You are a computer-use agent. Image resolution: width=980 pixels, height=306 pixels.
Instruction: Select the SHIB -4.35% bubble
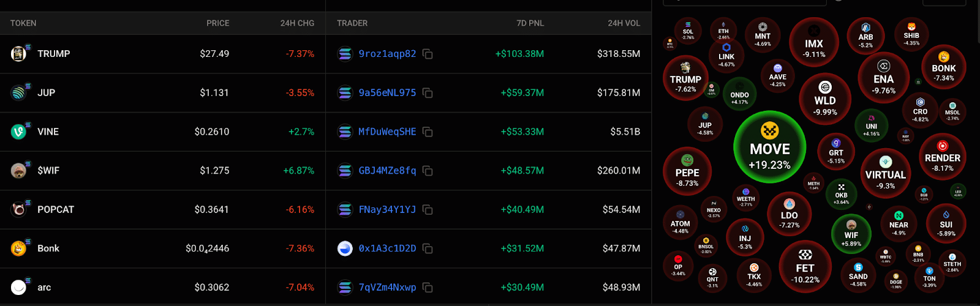pyautogui.click(x=911, y=34)
